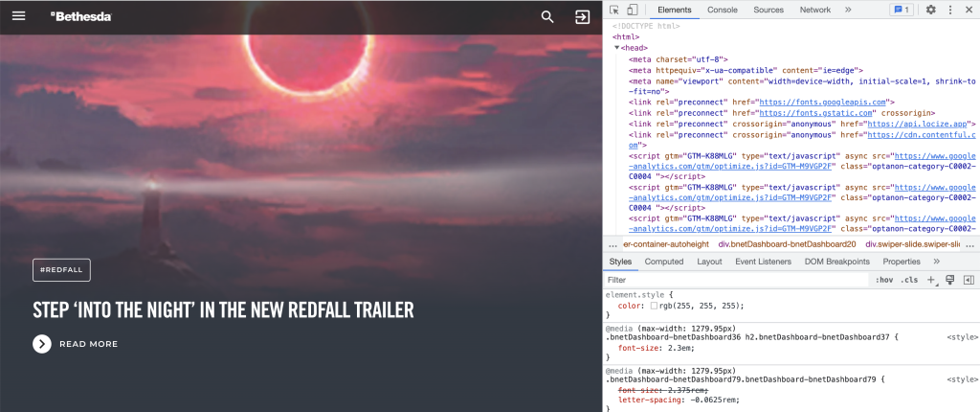
Task: Focus the styles Filter input
Action: click(736, 280)
